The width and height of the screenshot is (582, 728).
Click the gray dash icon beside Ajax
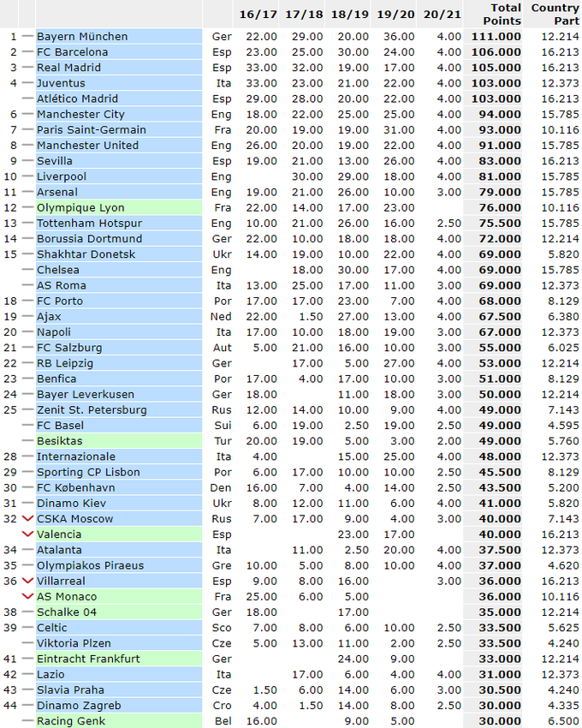[x=27, y=317]
